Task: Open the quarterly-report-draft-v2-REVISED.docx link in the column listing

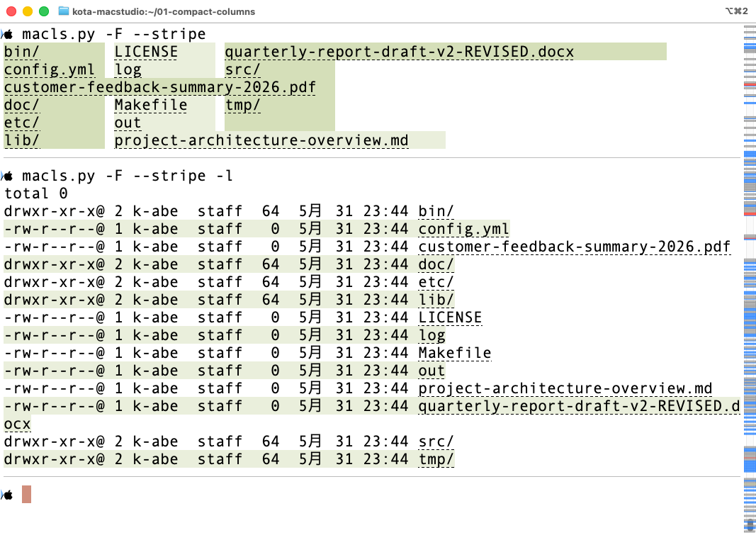Action: pos(399,52)
